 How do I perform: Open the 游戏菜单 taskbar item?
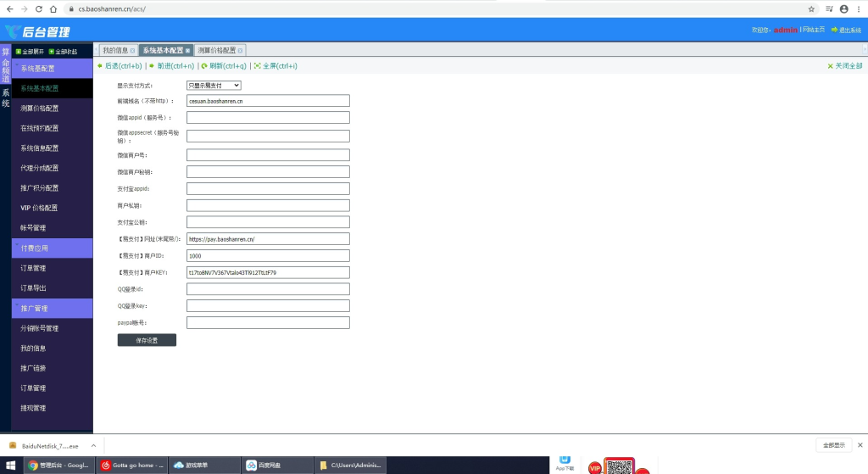205,466
